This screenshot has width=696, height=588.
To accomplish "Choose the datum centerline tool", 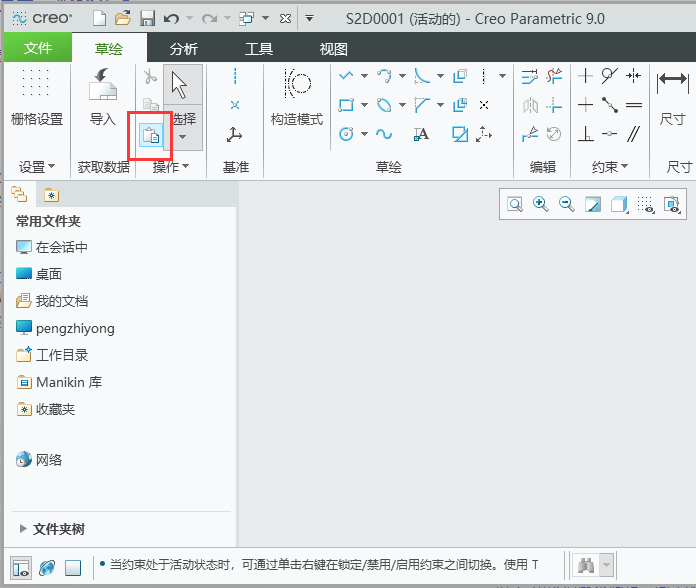I will click(x=235, y=76).
